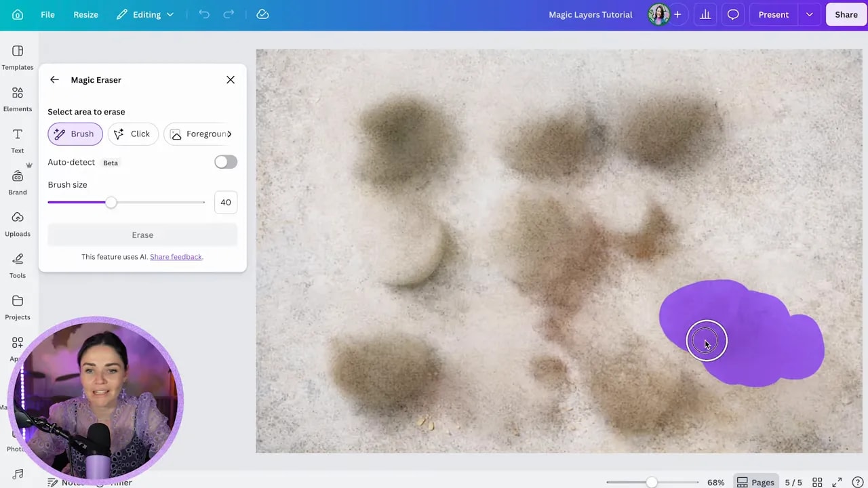868x488 pixels.
Task: Open the Pages view
Action: [755, 483]
